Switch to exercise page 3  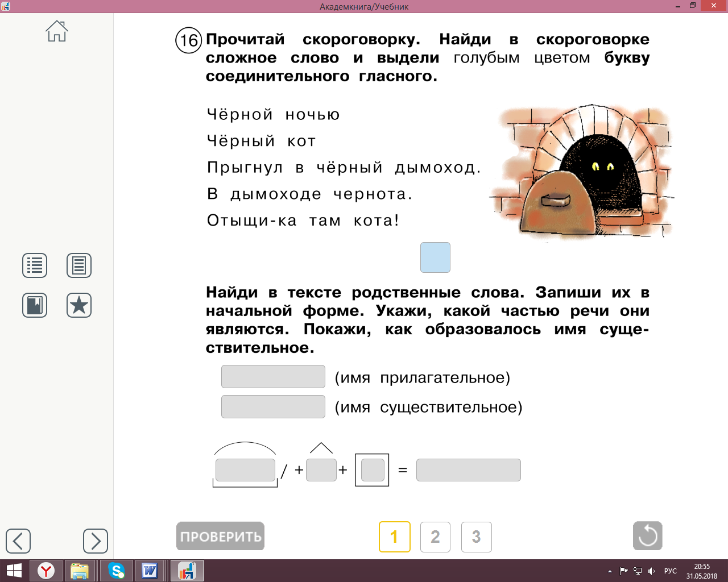[x=476, y=537]
